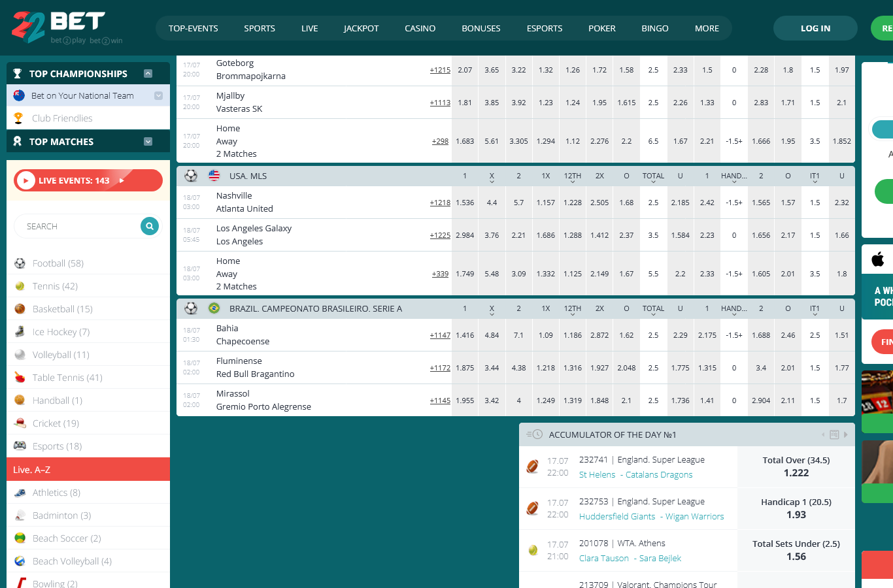This screenshot has width=893, height=588.
Task: Open the Mjallby vs Vasteras SK match
Action: (x=239, y=103)
